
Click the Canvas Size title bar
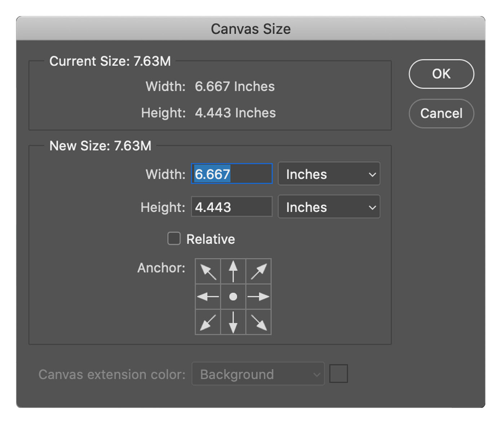251,29
